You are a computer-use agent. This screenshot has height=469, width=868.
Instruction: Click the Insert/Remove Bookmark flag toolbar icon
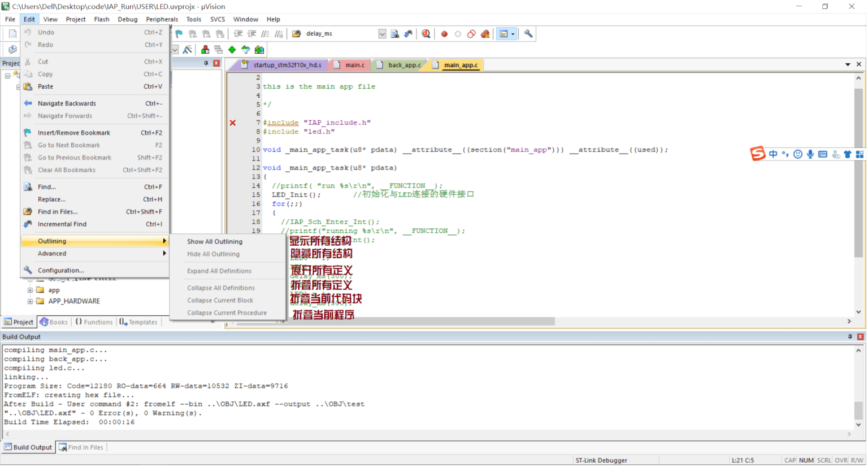pos(179,34)
